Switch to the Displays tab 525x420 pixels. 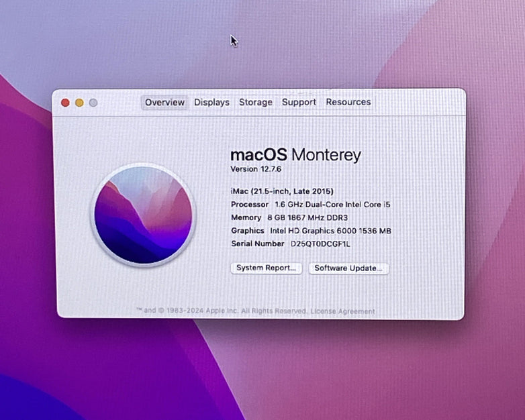tap(211, 103)
